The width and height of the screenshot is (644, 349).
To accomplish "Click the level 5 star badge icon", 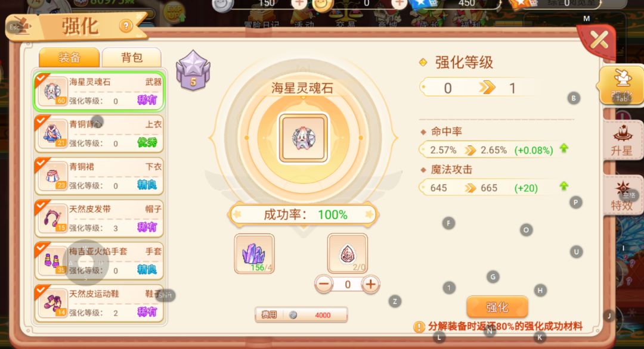I will click(x=193, y=70).
